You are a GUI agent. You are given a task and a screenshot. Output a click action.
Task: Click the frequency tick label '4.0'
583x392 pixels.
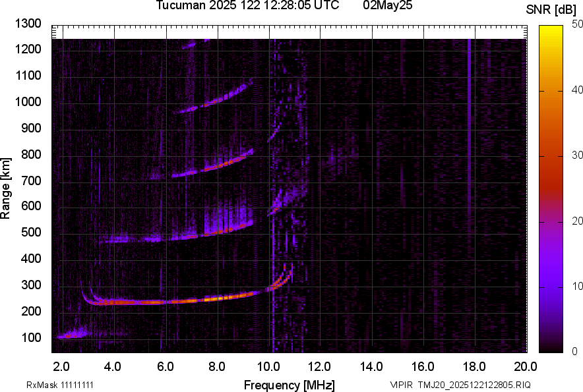pos(113,367)
